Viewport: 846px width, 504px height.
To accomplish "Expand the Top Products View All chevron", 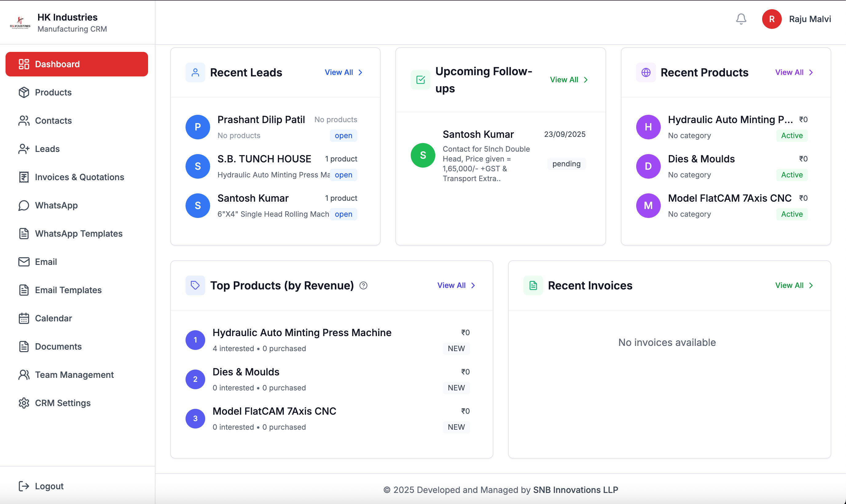I will point(473,285).
